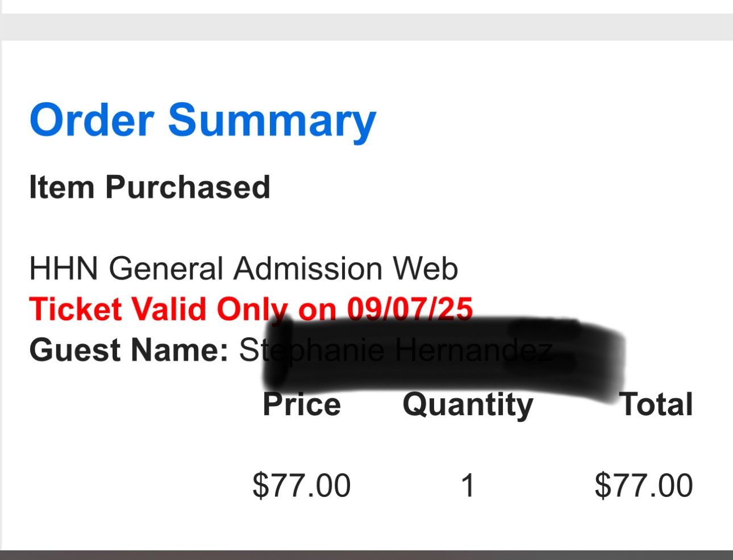Select the Guest Name label

[x=128, y=350]
